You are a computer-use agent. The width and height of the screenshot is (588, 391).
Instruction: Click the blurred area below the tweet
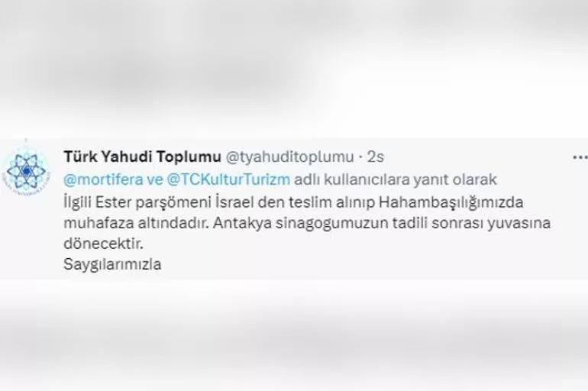click(294, 335)
